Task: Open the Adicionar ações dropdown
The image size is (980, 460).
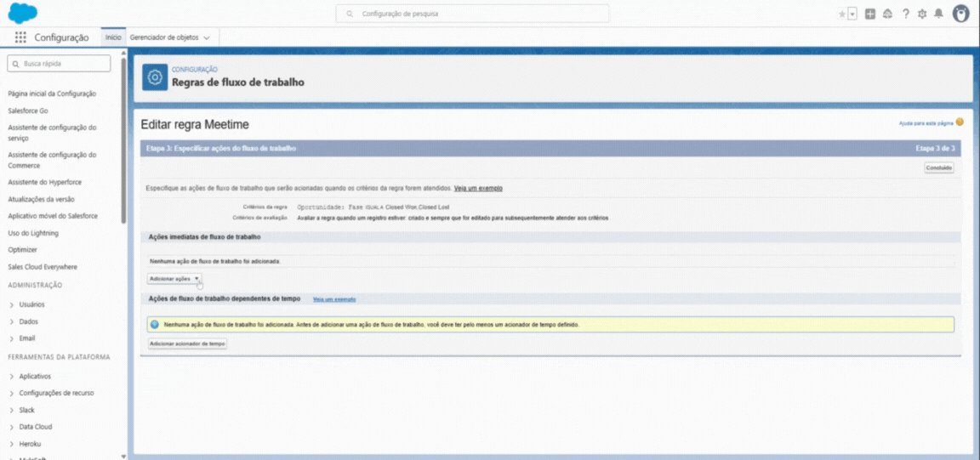Action: 174,278
